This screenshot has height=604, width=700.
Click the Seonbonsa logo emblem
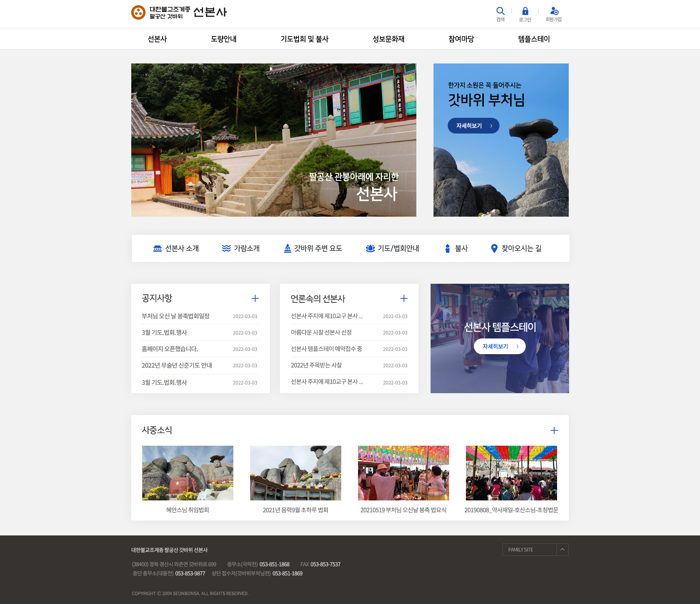138,12
